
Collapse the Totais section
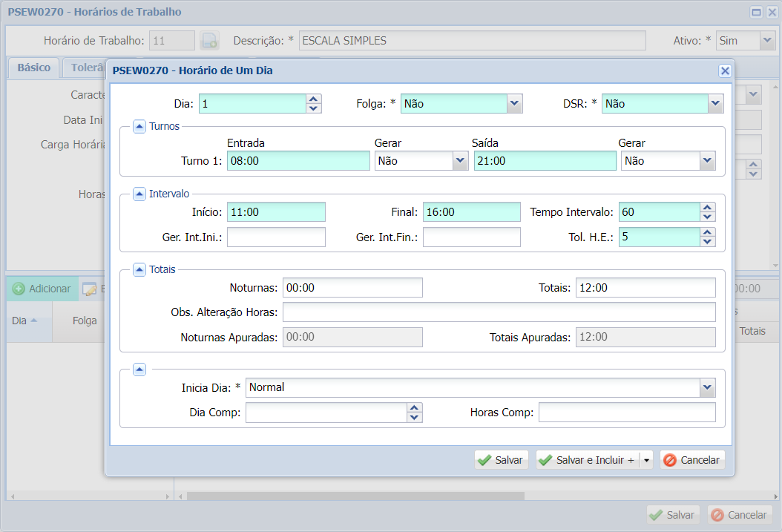point(139,269)
